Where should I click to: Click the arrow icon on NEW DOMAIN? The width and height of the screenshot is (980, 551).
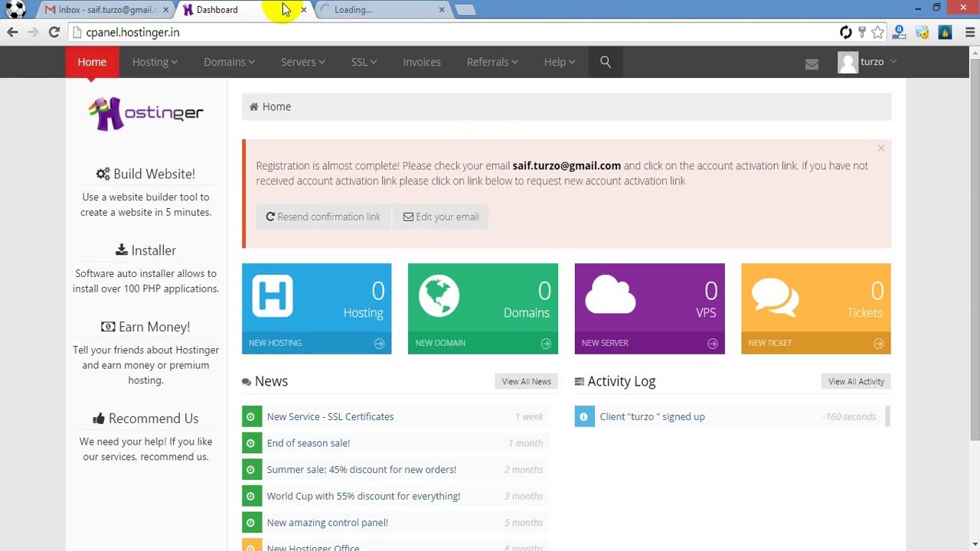[546, 344]
